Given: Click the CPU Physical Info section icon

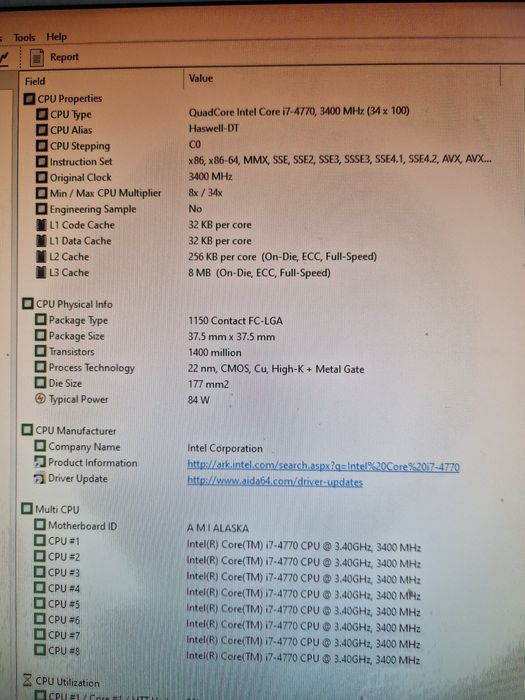Looking at the screenshot, I should 28,304.
